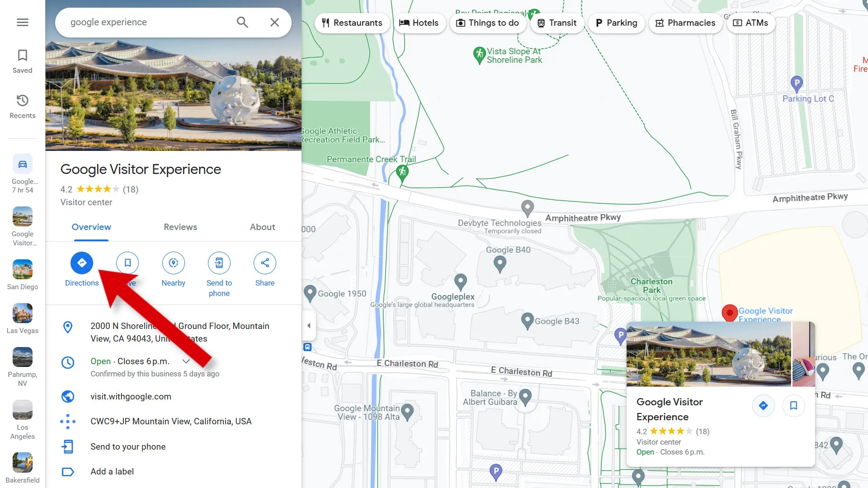Click Google Mountain View - 1098 Alta pin
This screenshot has width=868, height=488.
click(x=407, y=412)
